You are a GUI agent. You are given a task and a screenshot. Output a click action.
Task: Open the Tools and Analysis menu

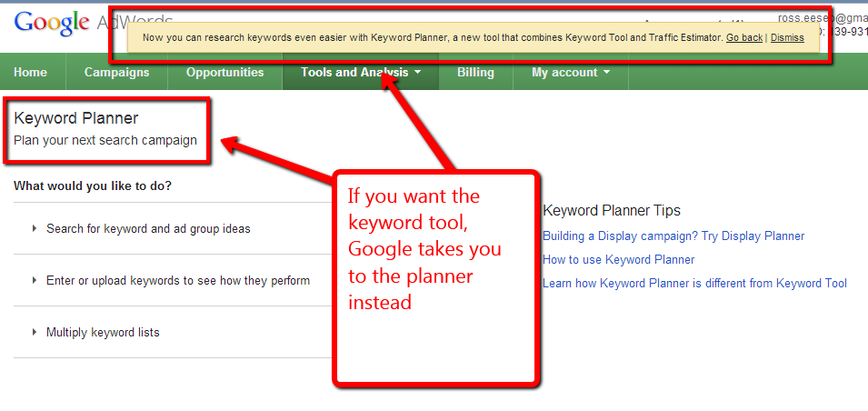click(x=360, y=72)
